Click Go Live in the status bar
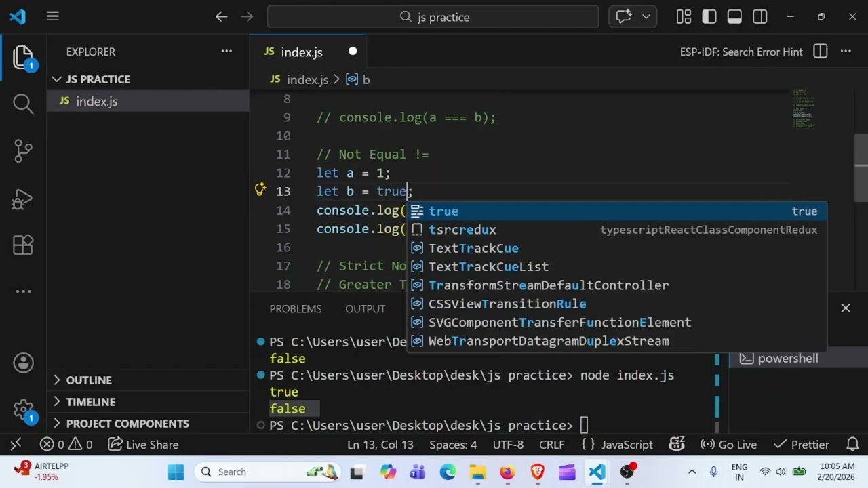Image resolution: width=868 pixels, height=488 pixels. click(728, 445)
